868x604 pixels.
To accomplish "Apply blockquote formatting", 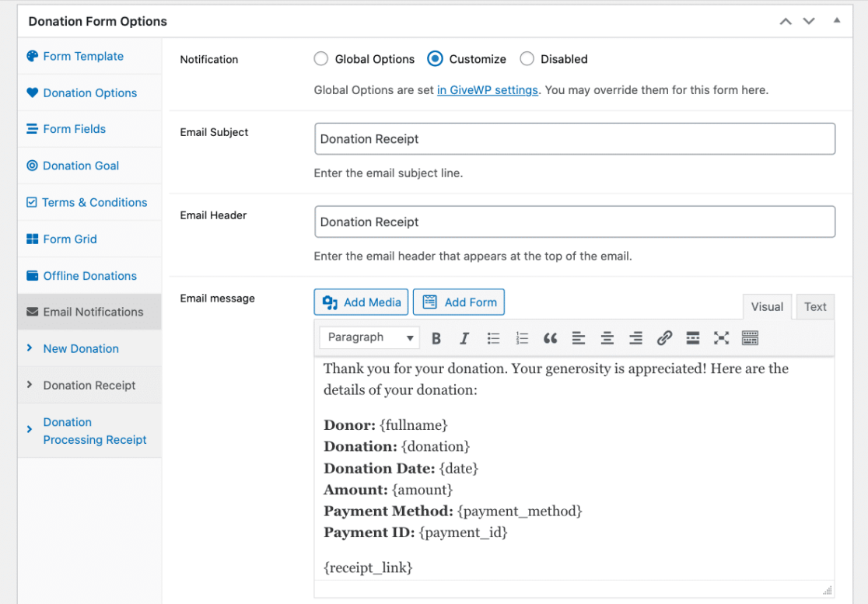I will point(550,338).
